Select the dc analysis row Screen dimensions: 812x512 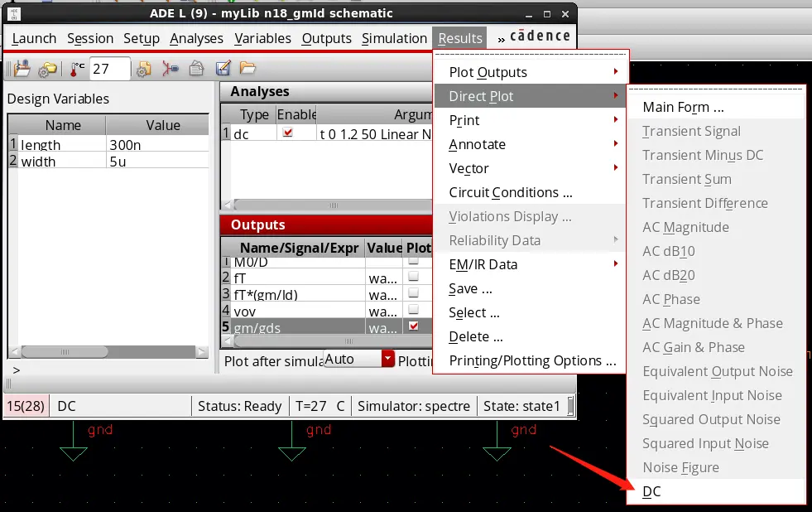coord(327,133)
